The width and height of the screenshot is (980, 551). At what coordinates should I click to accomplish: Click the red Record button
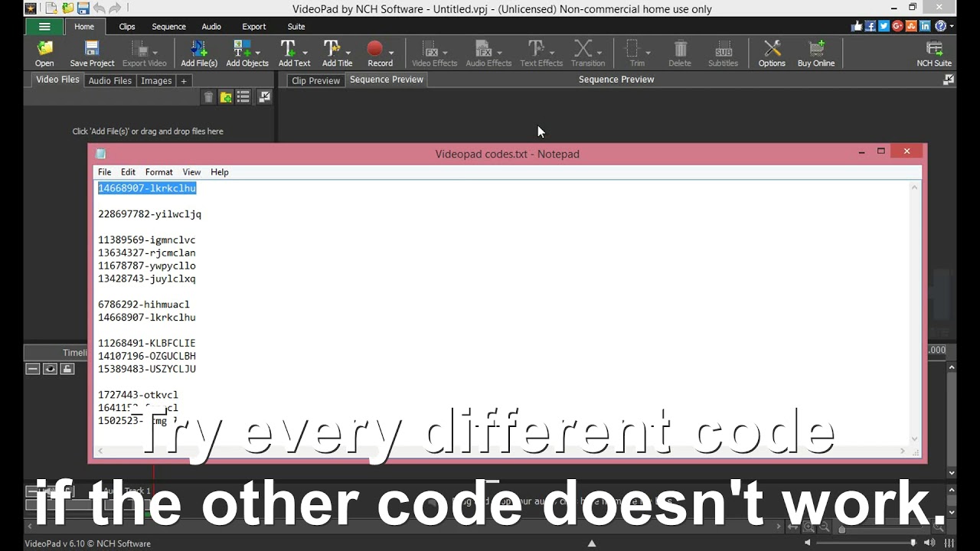(374, 50)
